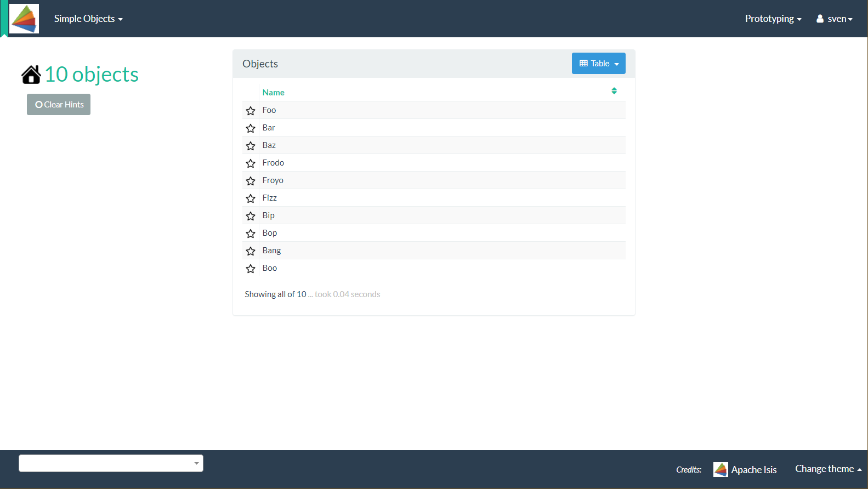
Task: Toggle the bookmark star for Bar
Action: click(x=251, y=128)
